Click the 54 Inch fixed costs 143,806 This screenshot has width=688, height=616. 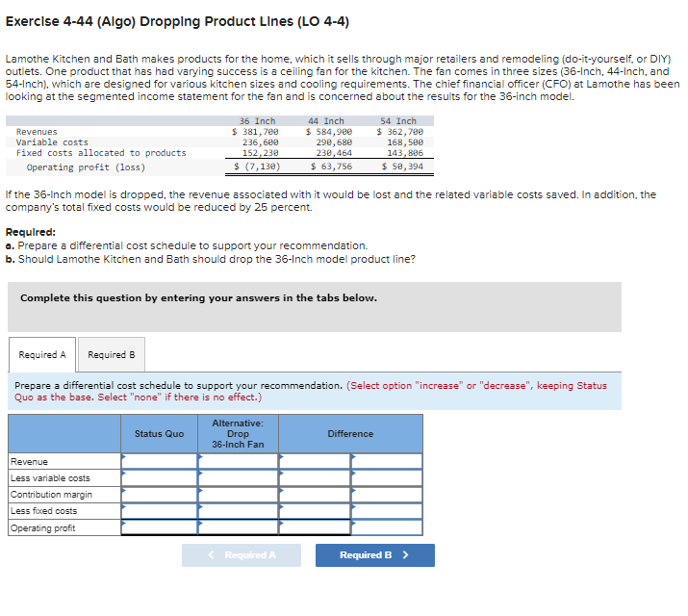tap(405, 153)
